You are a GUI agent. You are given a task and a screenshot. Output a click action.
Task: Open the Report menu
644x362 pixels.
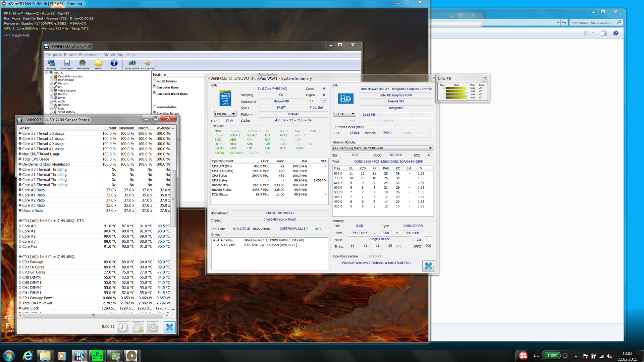point(70,55)
